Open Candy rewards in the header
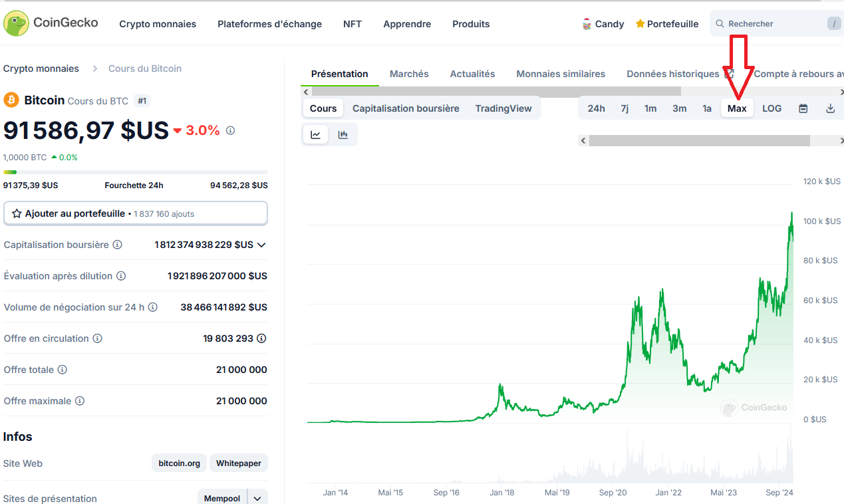This screenshot has width=844, height=504. (x=603, y=24)
